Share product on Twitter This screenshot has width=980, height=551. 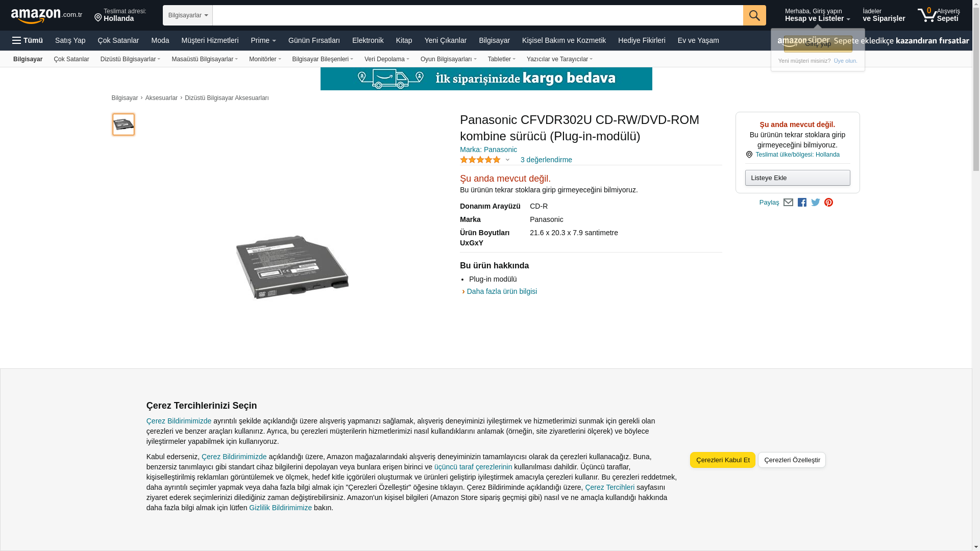(x=816, y=203)
